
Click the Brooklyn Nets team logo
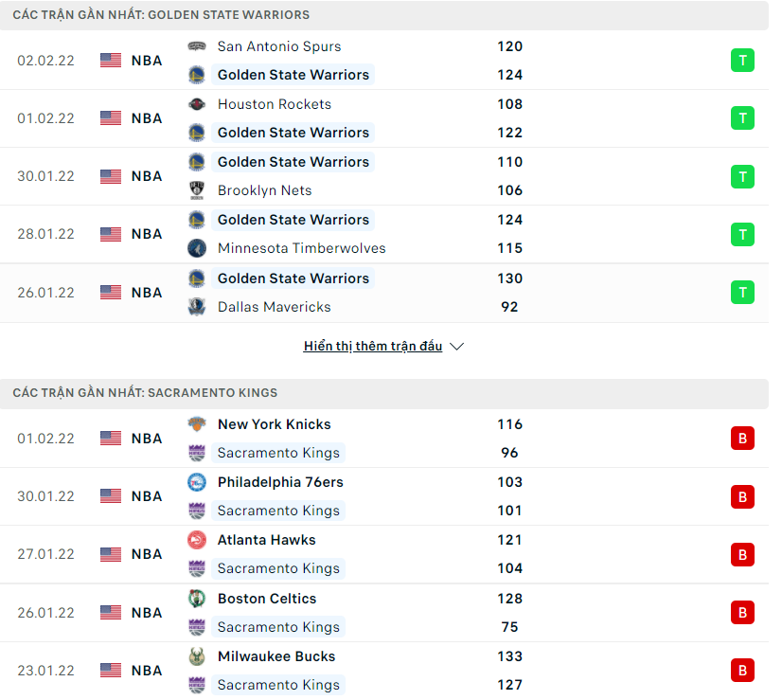coord(196,190)
